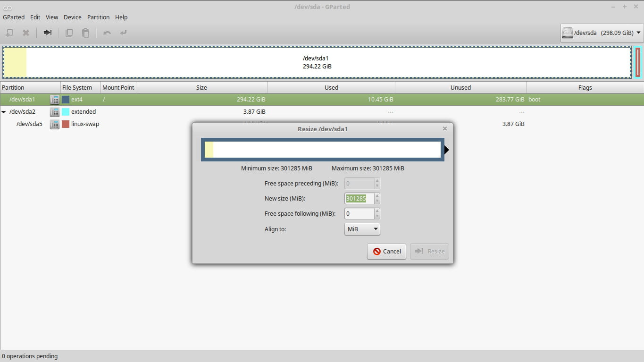
Task: Click the New partition toolbar icon
Action: (x=9, y=33)
